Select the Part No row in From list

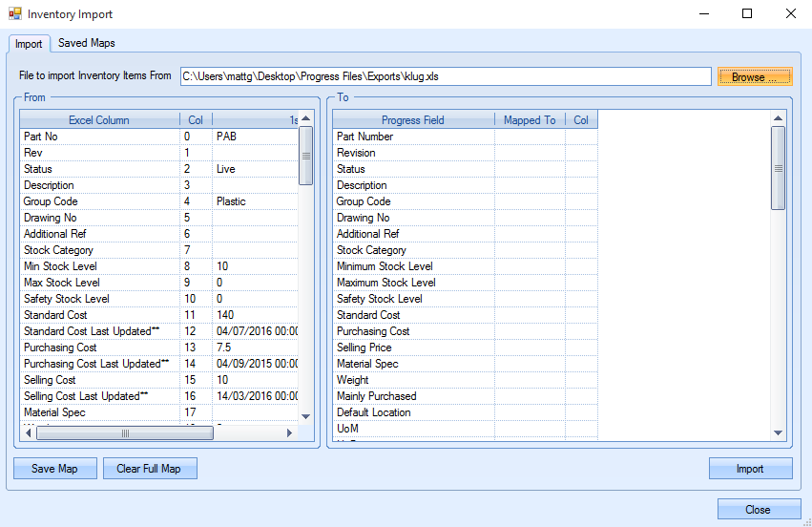99,137
